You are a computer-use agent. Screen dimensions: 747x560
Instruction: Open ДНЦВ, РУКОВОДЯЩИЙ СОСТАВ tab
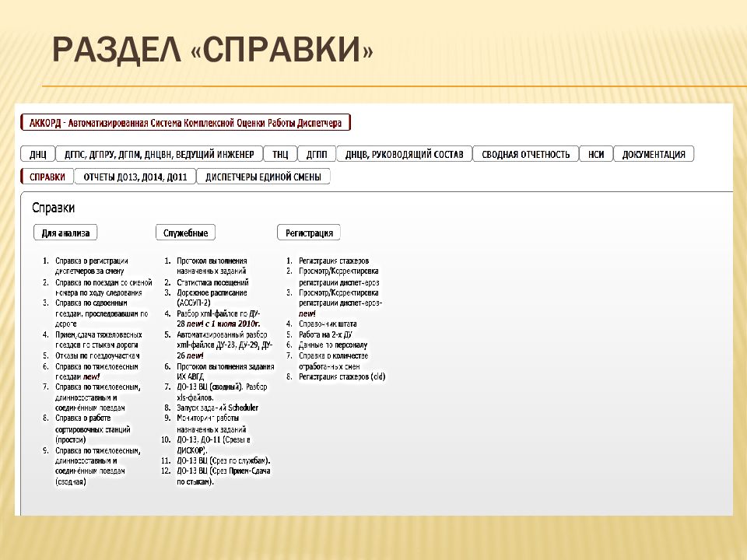coord(404,154)
